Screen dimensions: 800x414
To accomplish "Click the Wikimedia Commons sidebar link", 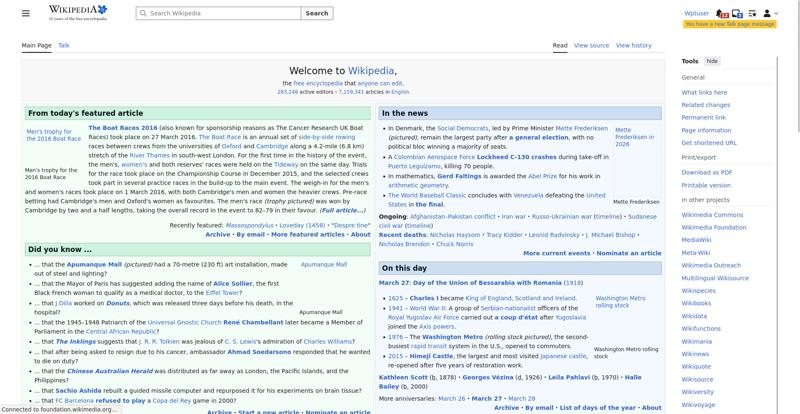I will 712,215.
